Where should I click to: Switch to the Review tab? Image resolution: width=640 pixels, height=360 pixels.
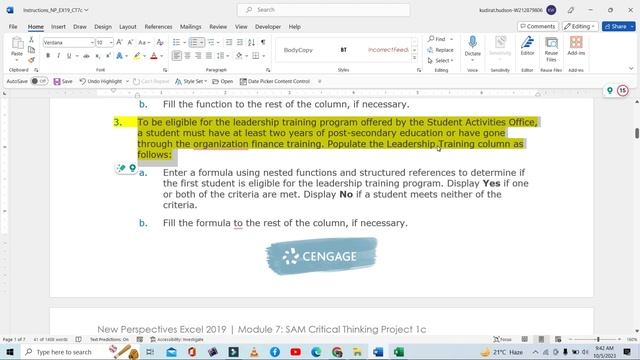[218, 27]
